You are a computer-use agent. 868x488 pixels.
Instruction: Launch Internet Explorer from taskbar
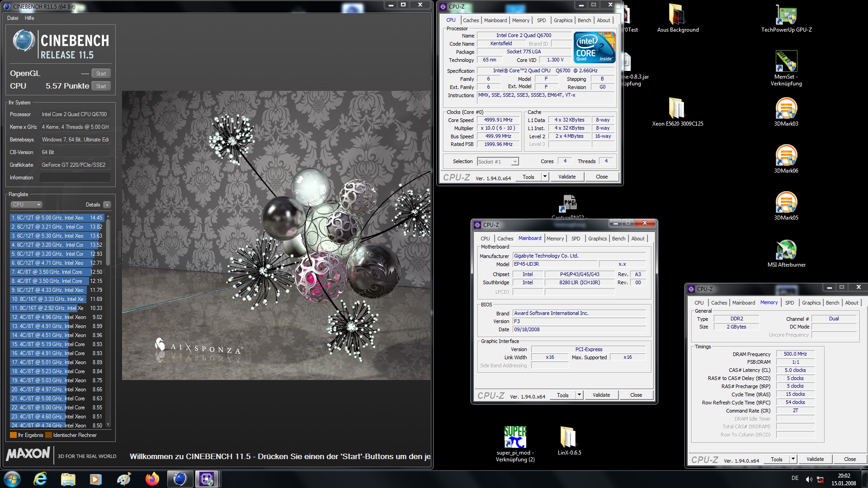tap(41, 479)
